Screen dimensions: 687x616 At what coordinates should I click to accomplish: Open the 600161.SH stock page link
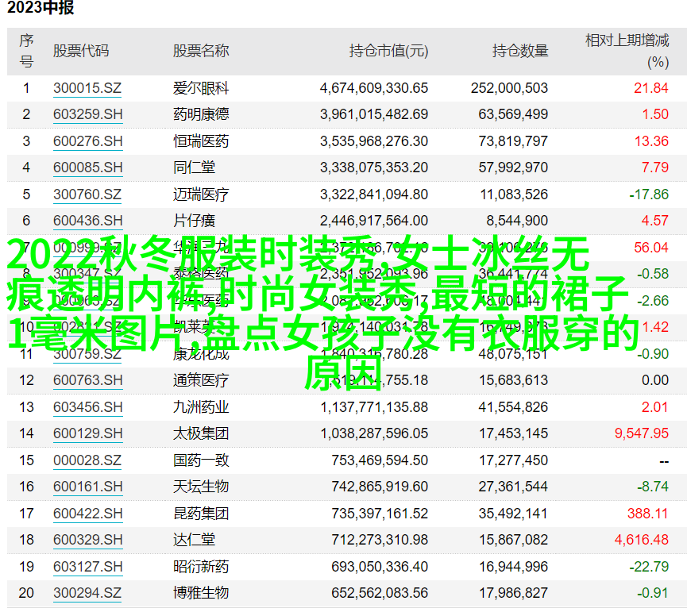pos(88,487)
